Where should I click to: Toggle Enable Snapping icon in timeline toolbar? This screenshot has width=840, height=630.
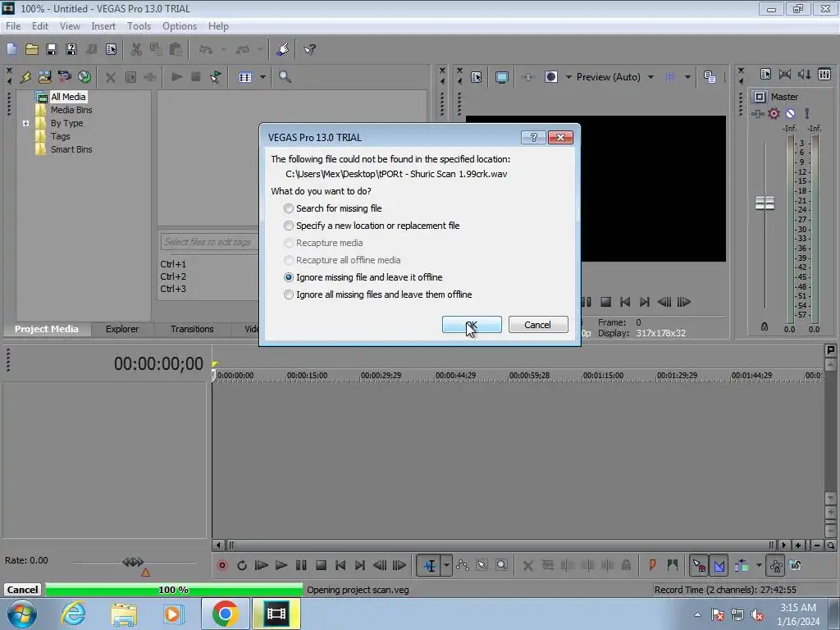[x=699, y=565]
